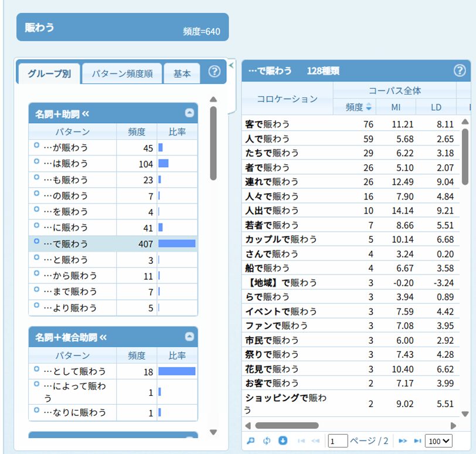Screen dimensions: 476x454
Task: Open help icon in …で賑わう panel header
Action: [x=459, y=71]
